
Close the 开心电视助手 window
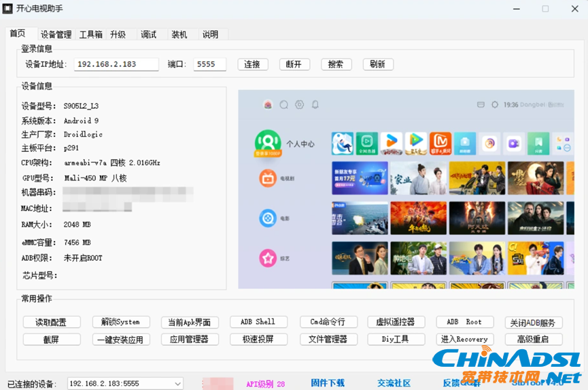[x=574, y=9]
